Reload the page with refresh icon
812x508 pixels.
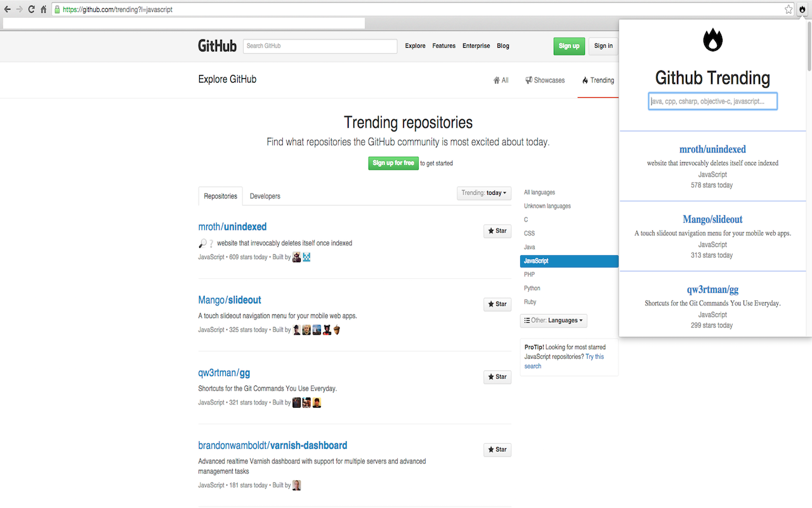click(31, 10)
